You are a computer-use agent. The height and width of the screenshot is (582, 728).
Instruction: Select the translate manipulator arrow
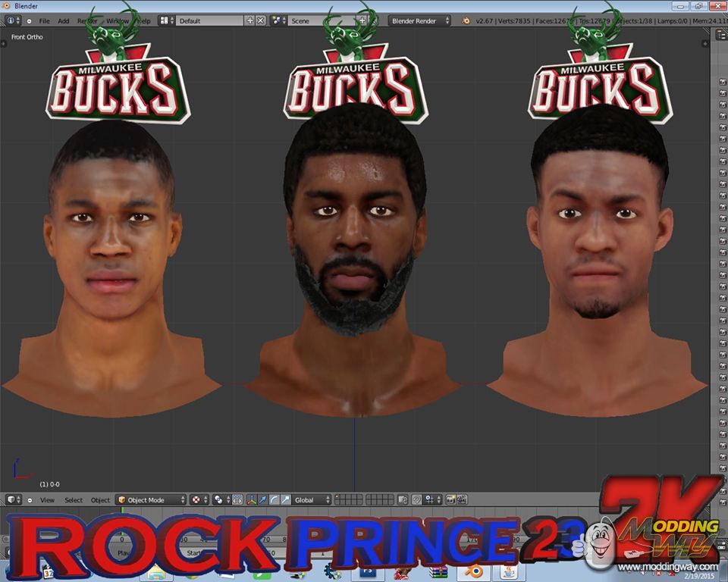(x=263, y=500)
